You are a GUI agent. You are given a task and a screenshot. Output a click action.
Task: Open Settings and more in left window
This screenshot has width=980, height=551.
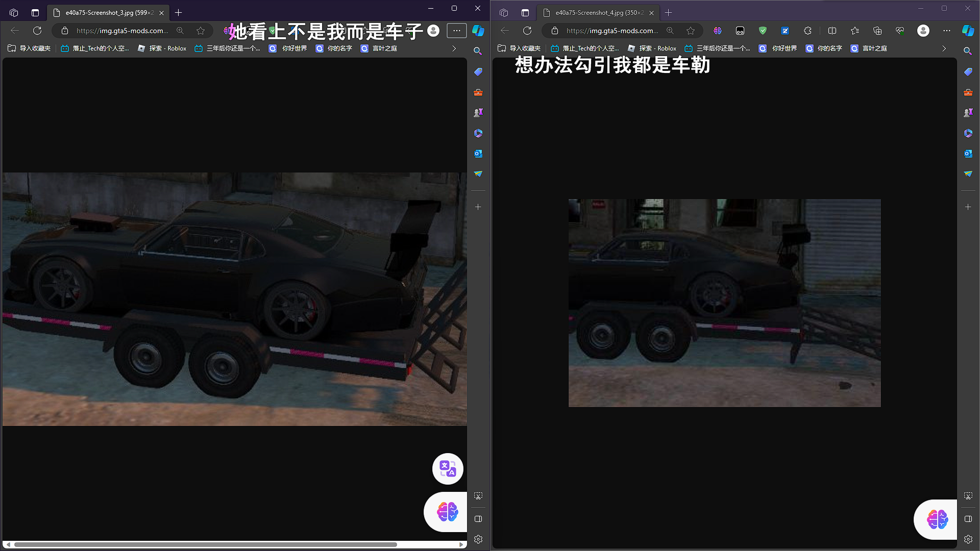coord(457,31)
